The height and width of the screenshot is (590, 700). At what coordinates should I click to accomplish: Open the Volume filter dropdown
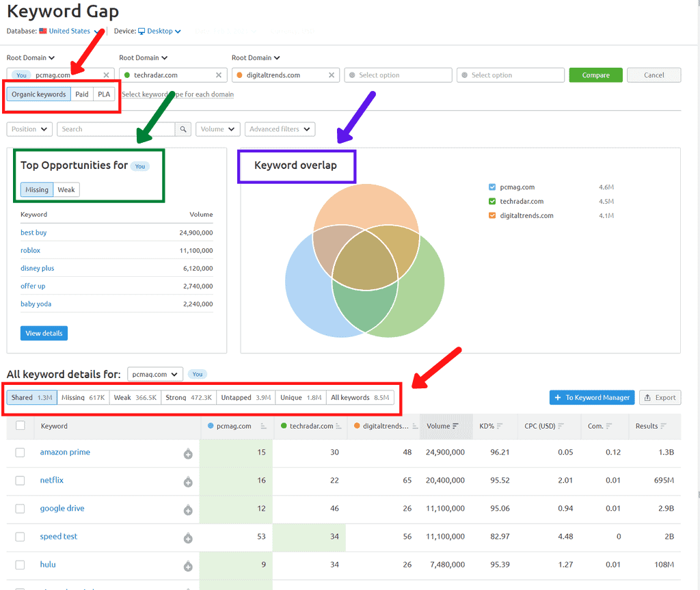pyautogui.click(x=218, y=129)
